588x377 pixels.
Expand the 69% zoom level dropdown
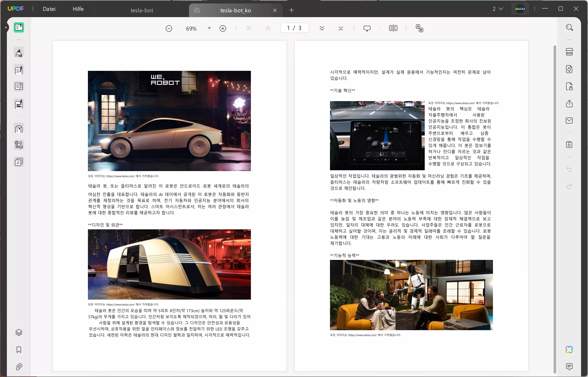point(209,28)
